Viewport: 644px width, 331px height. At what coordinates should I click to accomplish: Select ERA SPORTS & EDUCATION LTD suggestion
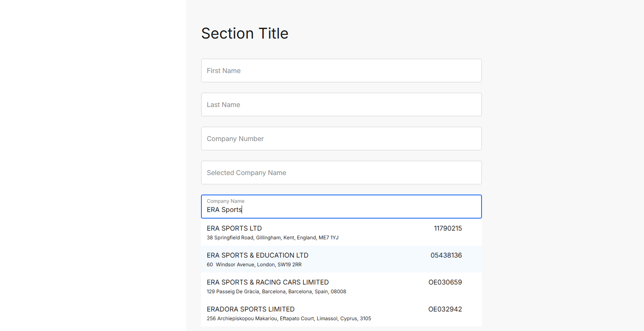(257, 255)
